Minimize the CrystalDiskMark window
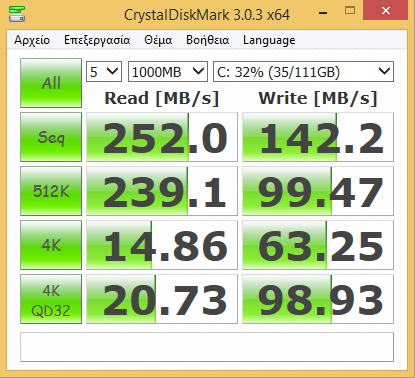This screenshot has width=415, height=378. [x=323, y=13]
